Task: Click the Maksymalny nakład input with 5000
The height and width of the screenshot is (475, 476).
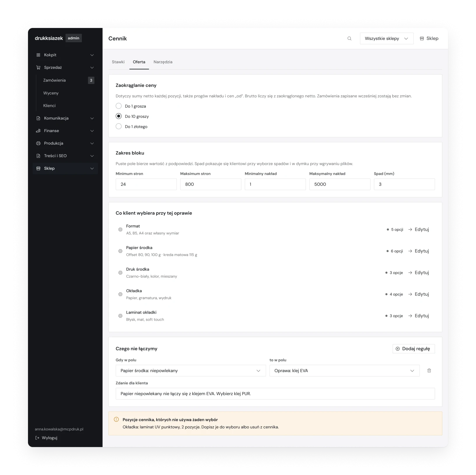Action: (340, 184)
